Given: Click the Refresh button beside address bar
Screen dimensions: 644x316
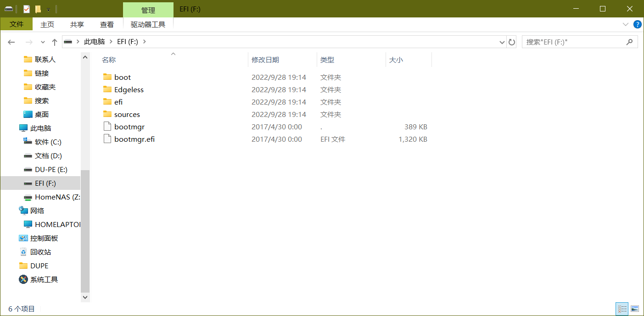Looking at the screenshot, I should [x=512, y=42].
